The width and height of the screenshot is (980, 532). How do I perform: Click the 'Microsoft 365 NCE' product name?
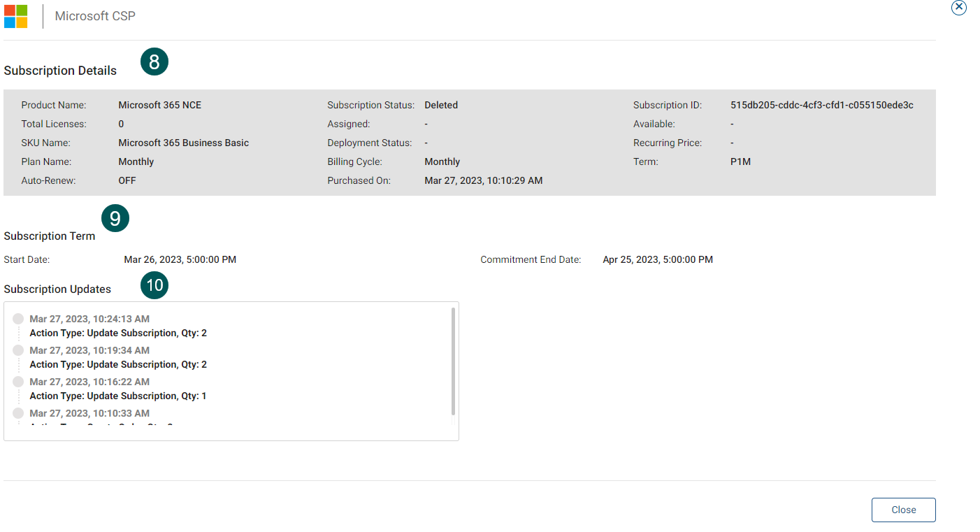coord(160,105)
